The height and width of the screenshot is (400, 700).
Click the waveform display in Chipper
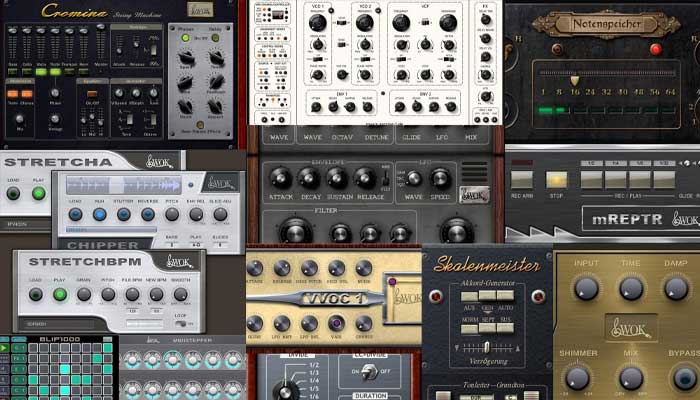tap(124, 184)
